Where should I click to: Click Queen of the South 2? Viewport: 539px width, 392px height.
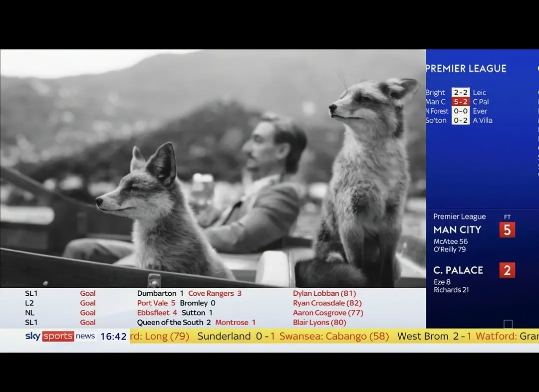click(x=174, y=322)
